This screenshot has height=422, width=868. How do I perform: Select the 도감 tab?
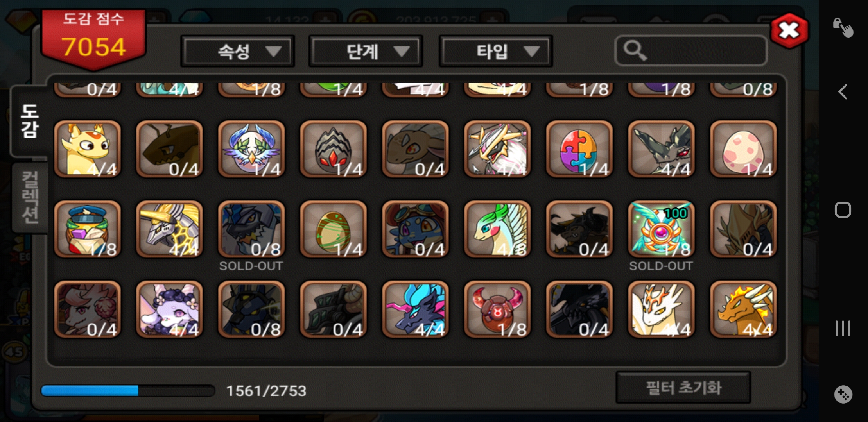(30, 121)
